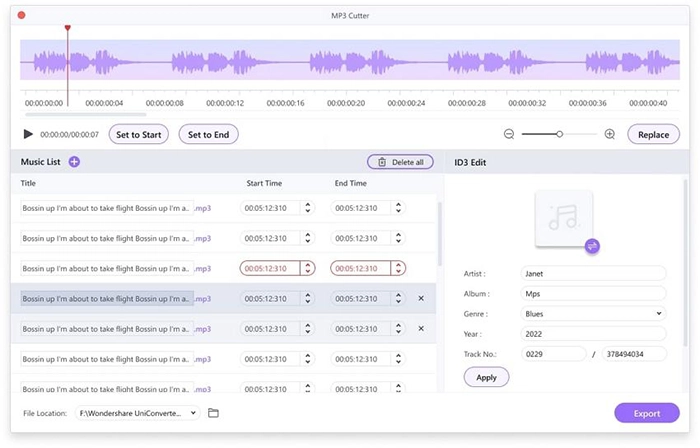This screenshot has width=700, height=448.
Task: Click the red-outlined End Time value field
Action: pos(360,268)
